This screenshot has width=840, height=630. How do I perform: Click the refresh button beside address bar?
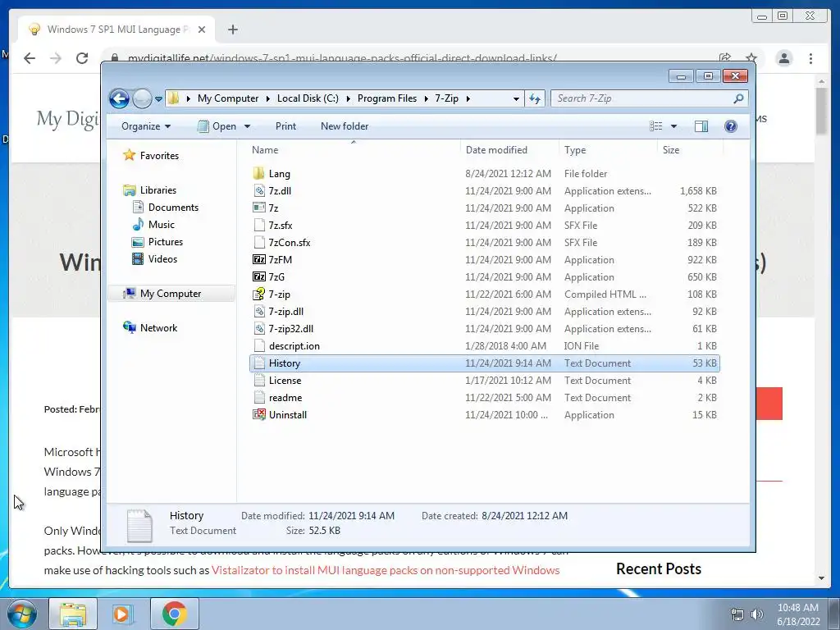[535, 98]
